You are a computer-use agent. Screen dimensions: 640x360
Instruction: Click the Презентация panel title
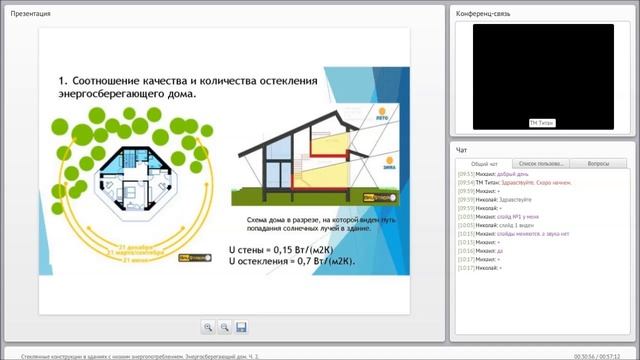click(31, 13)
